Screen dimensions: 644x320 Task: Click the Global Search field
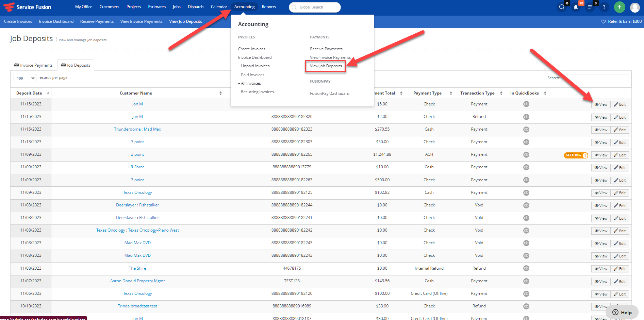point(315,7)
